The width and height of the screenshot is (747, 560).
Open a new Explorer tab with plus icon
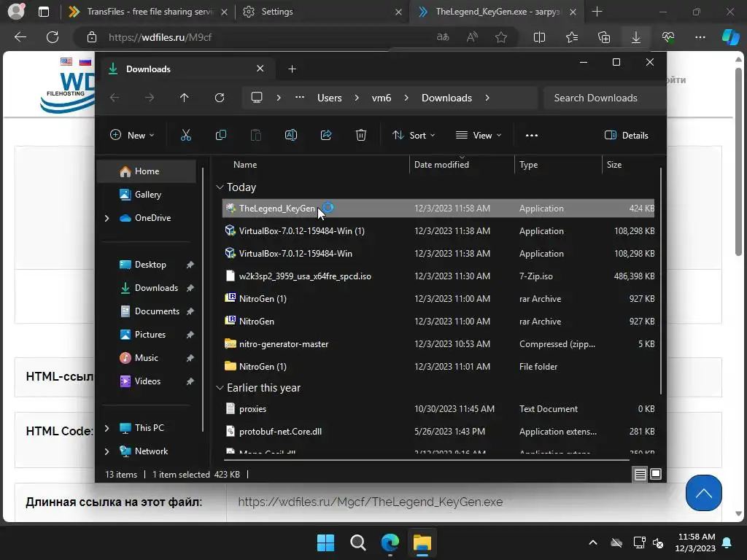[x=292, y=69]
